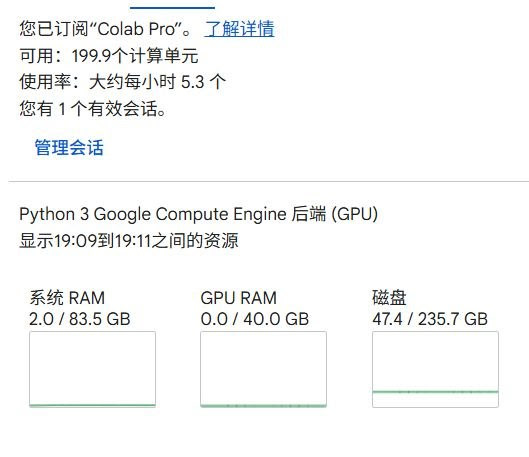This screenshot has height=457, width=529.
Task: Click the green usage line in 磁盘 graph
Action: point(435,392)
